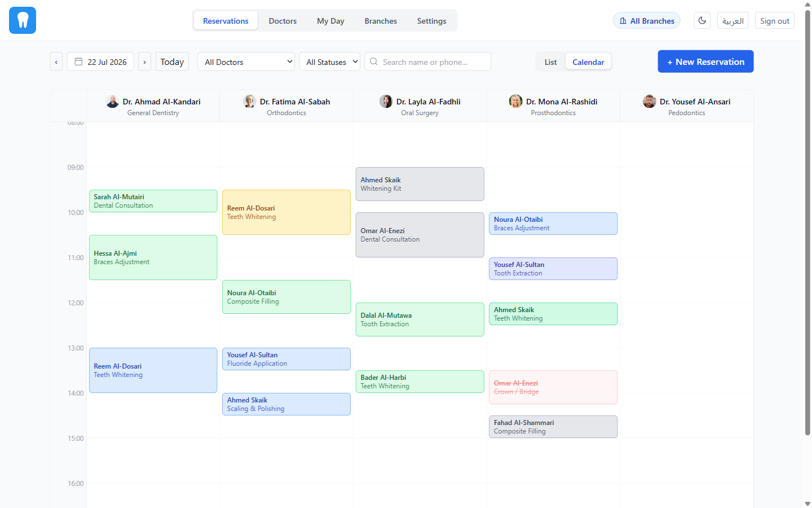This screenshot has width=812, height=508.
Task: Open Dalal Al-Mutawa Tooth Extraction appointment
Action: (420, 319)
